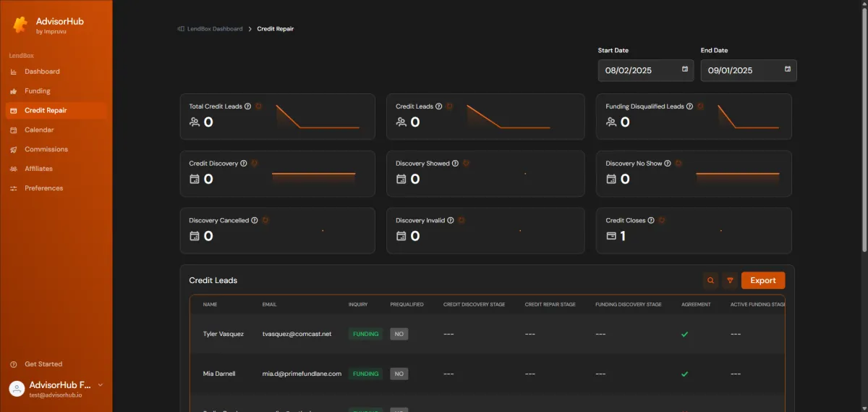
Task: Open search in Credit Leads table
Action: (711, 280)
